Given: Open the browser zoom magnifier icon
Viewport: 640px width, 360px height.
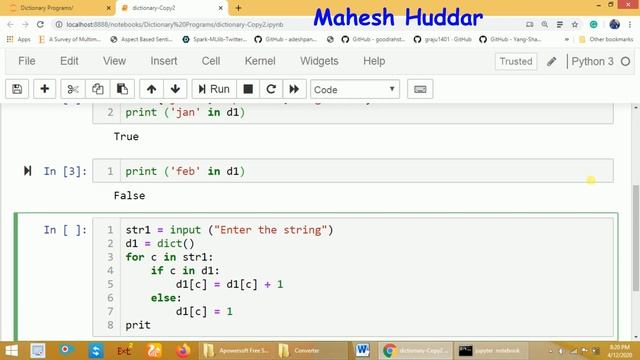Looking at the screenshot, I should click(544, 24).
